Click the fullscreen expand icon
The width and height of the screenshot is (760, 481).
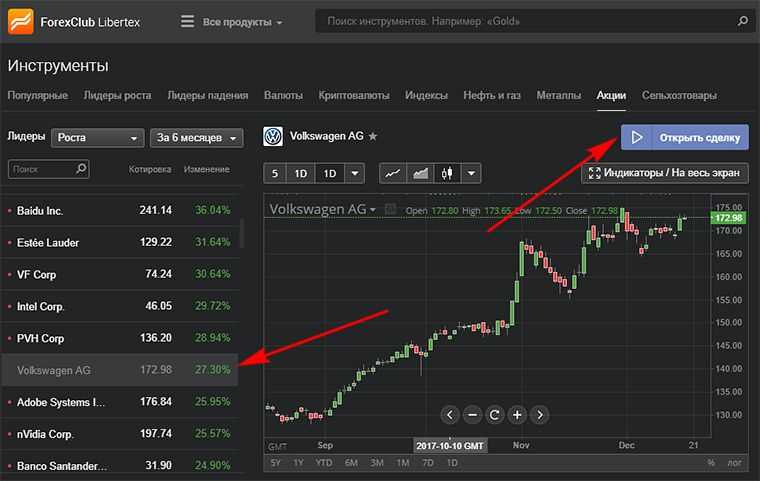click(594, 173)
